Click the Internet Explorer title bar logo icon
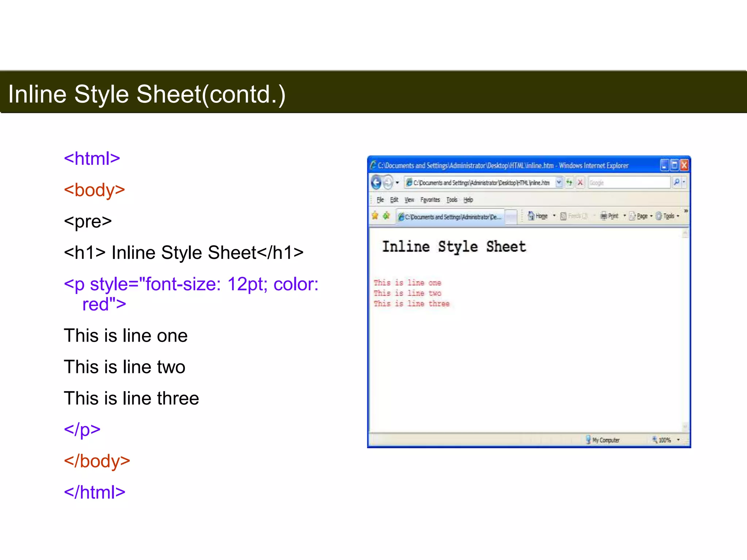 [x=373, y=165]
